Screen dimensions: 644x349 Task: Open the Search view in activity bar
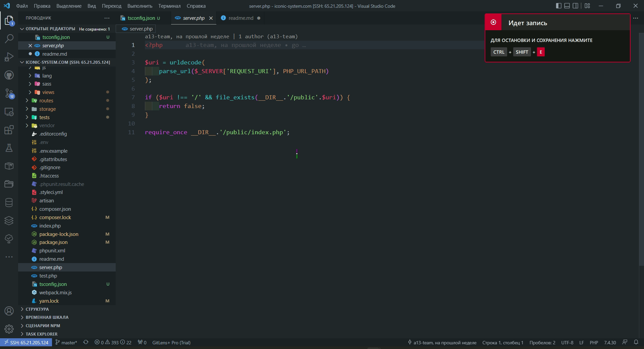pos(9,38)
